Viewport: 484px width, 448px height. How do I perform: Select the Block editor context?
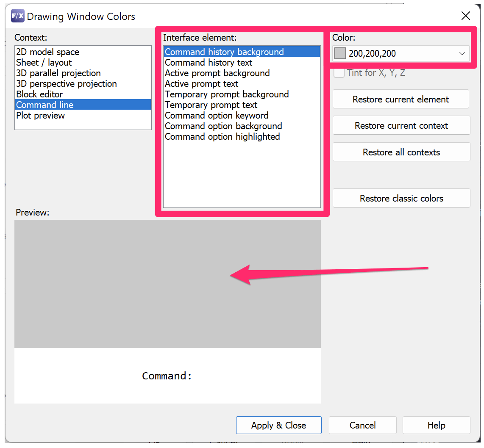tap(39, 94)
